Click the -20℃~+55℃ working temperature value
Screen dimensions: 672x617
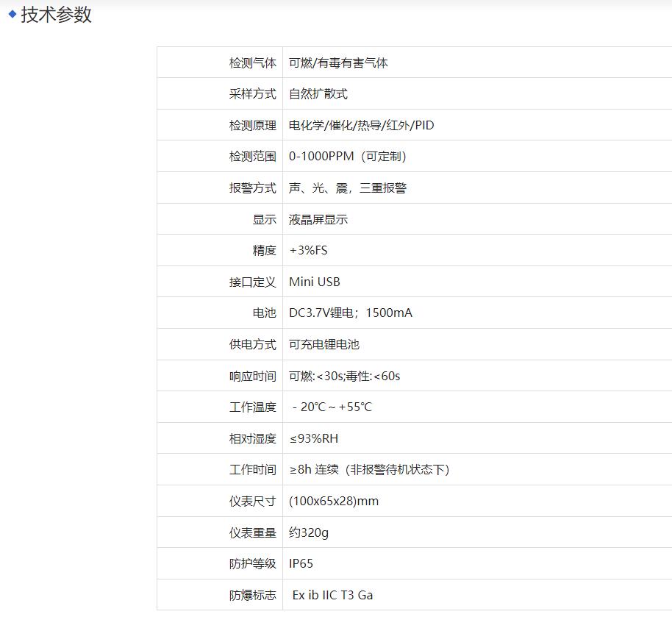point(332,407)
